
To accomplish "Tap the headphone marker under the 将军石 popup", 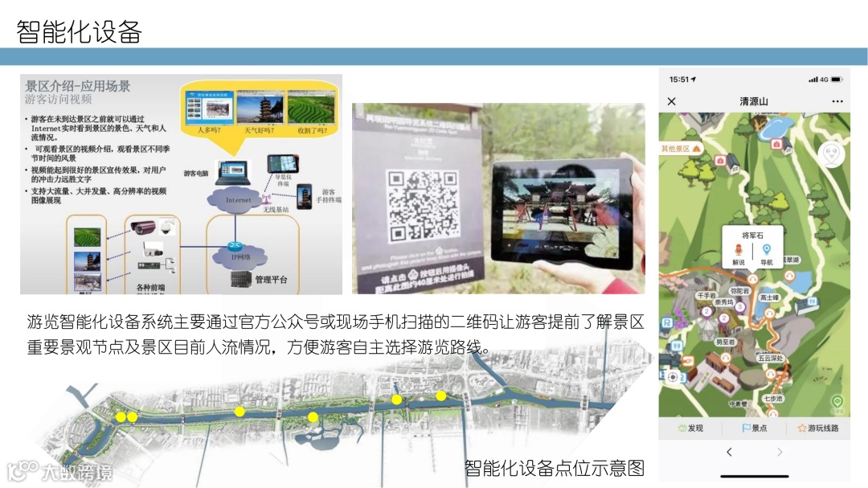I will tap(752, 278).
